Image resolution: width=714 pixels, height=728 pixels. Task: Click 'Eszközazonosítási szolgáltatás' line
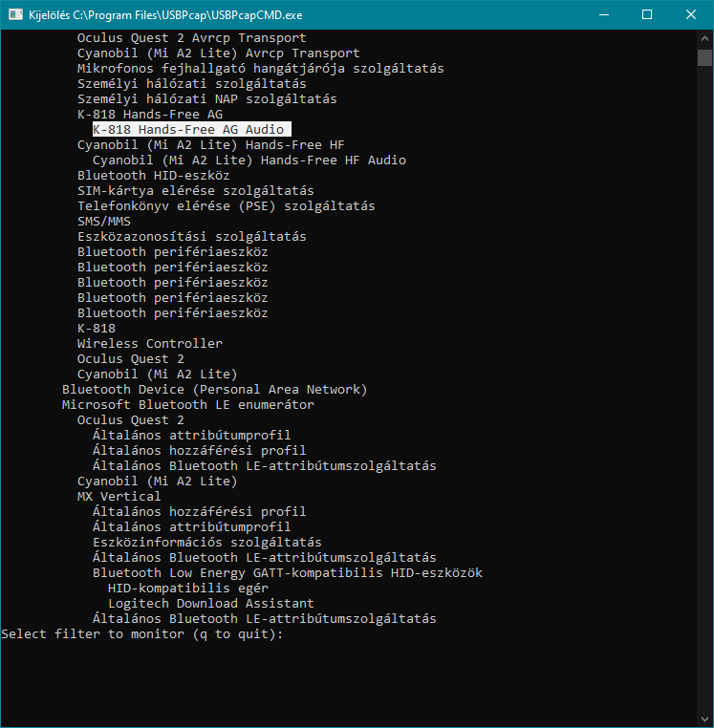(191, 237)
